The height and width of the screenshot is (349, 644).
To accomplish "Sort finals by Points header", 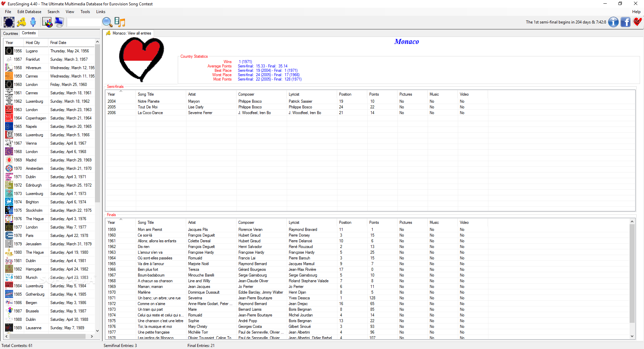I will click(382, 222).
